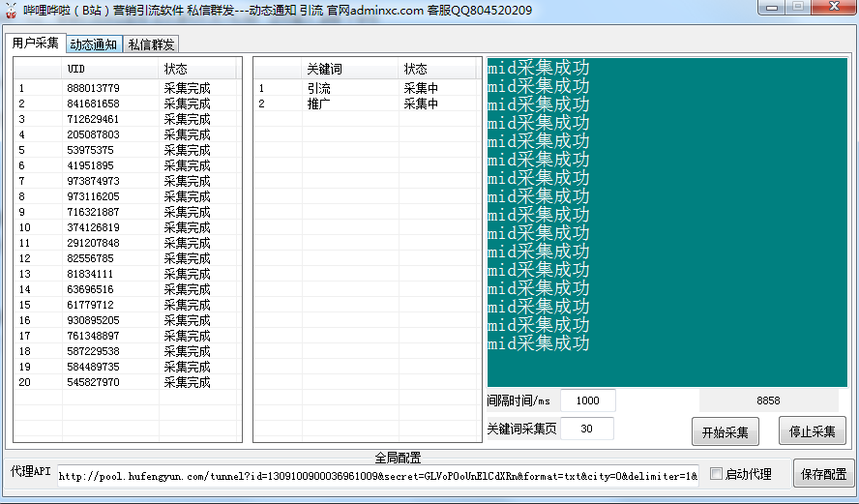Click the 间隔时间/ms input field
Screen dimensions: 859x504
[x=588, y=400]
